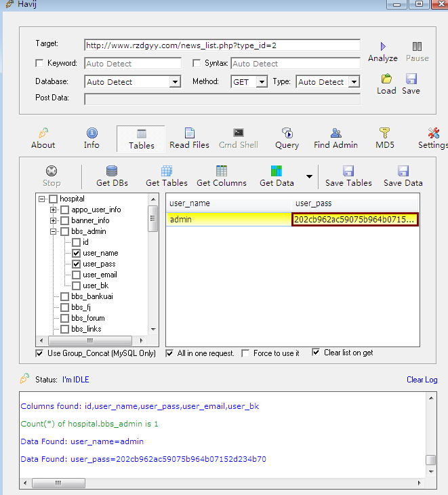Enable the Keyword checkbox
The width and height of the screenshot is (448, 495).
point(39,63)
